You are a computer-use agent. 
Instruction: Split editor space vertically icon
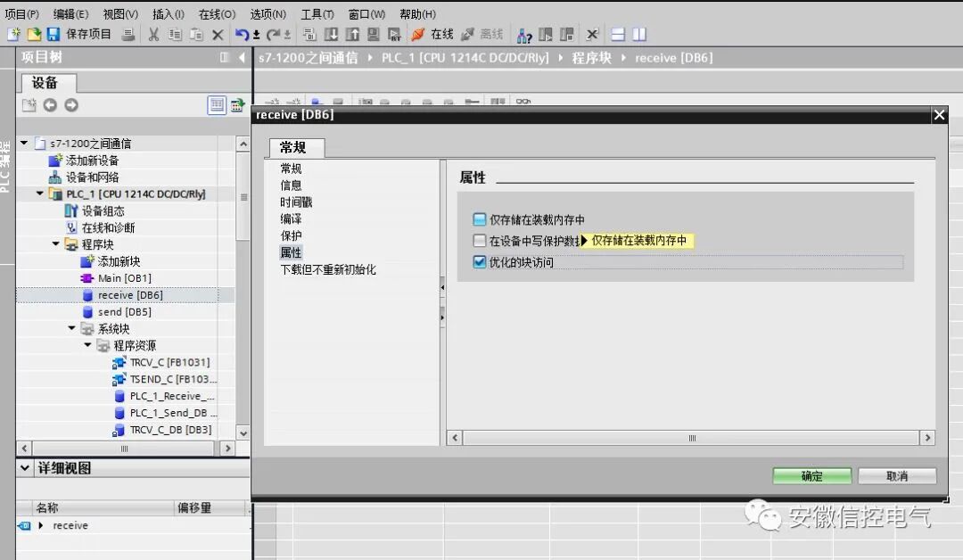tap(639, 35)
